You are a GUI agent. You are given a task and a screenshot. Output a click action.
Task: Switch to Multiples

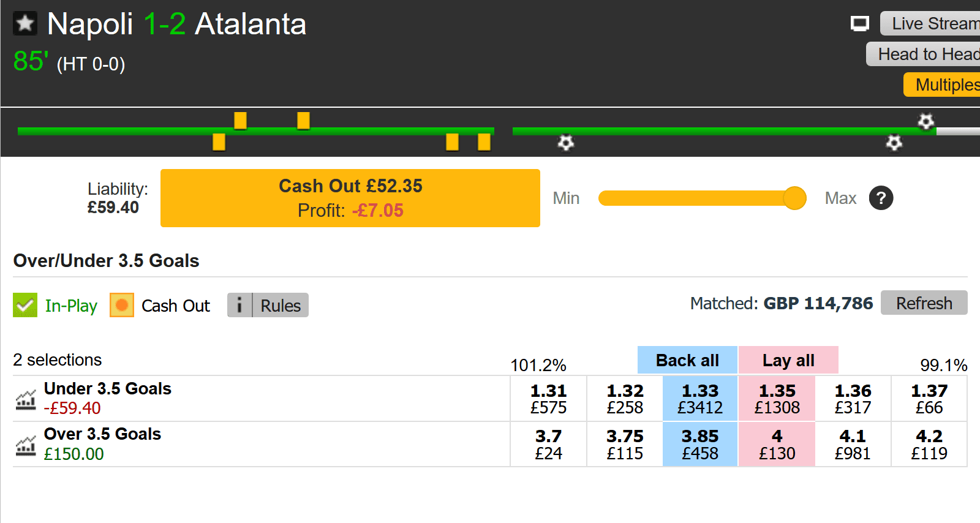(x=942, y=85)
